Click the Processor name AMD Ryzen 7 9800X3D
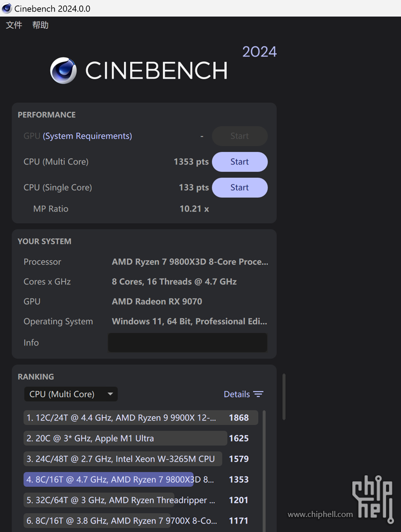 (190, 262)
